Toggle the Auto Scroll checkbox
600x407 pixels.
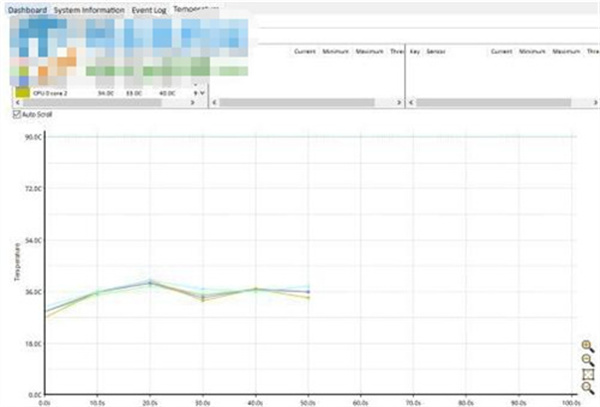pyautogui.click(x=16, y=114)
